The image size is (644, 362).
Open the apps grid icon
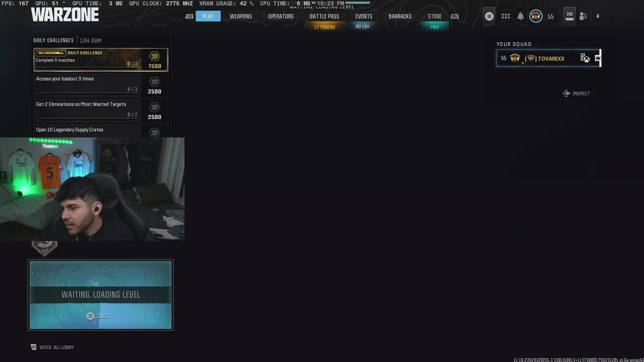point(506,16)
